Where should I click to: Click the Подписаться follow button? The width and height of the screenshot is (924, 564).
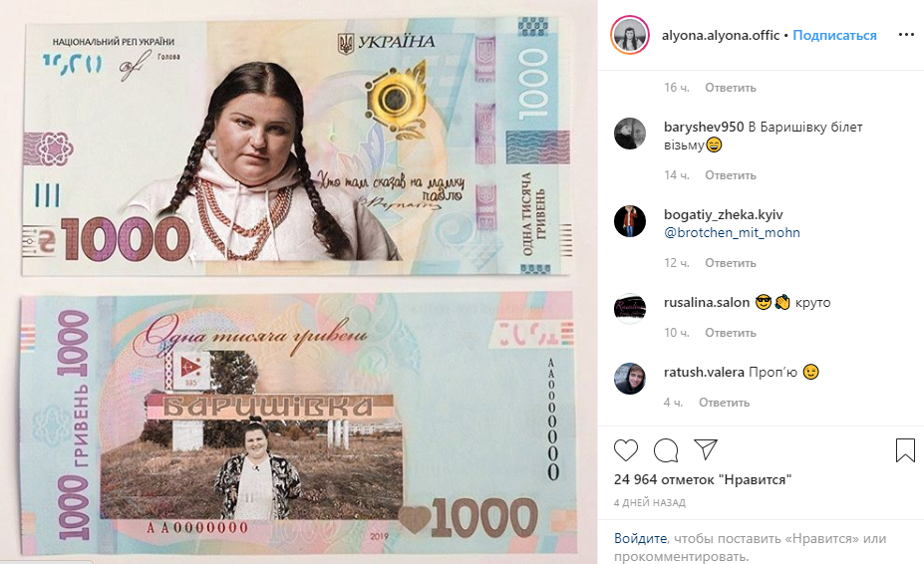(x=834, y=35)
